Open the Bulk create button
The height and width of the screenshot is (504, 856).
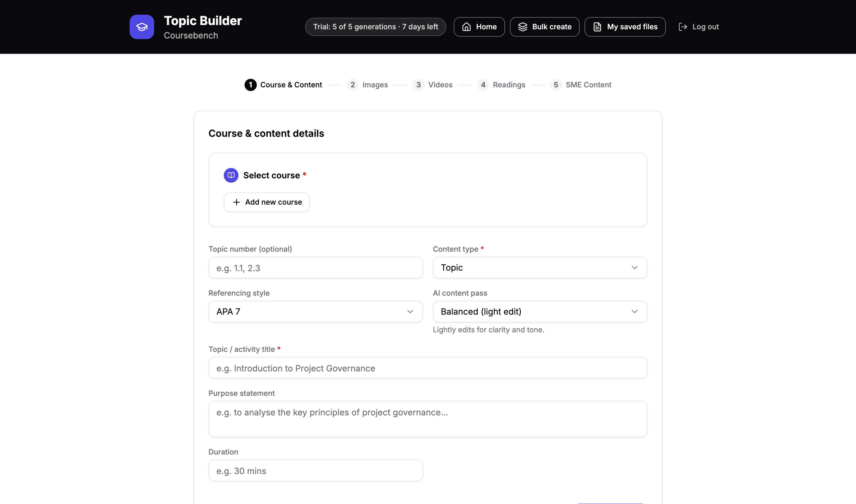point(544,27)
